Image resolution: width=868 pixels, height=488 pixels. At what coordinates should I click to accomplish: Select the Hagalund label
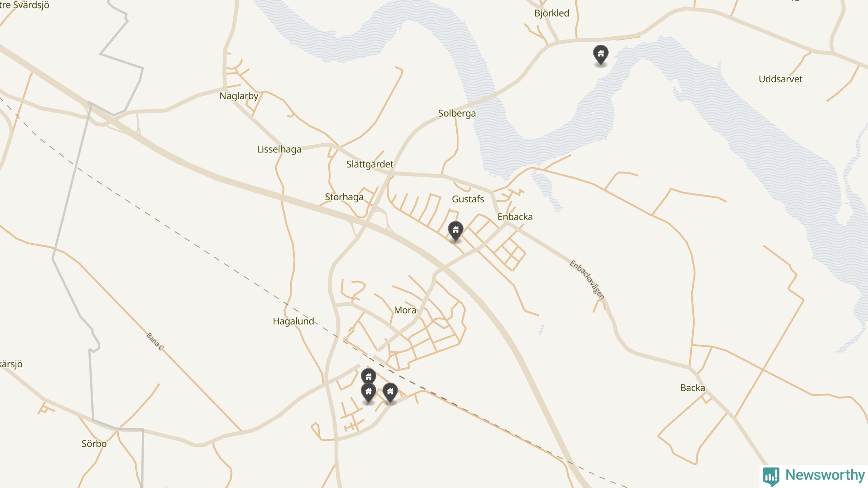pyautogui.click(x=293, y=321)
